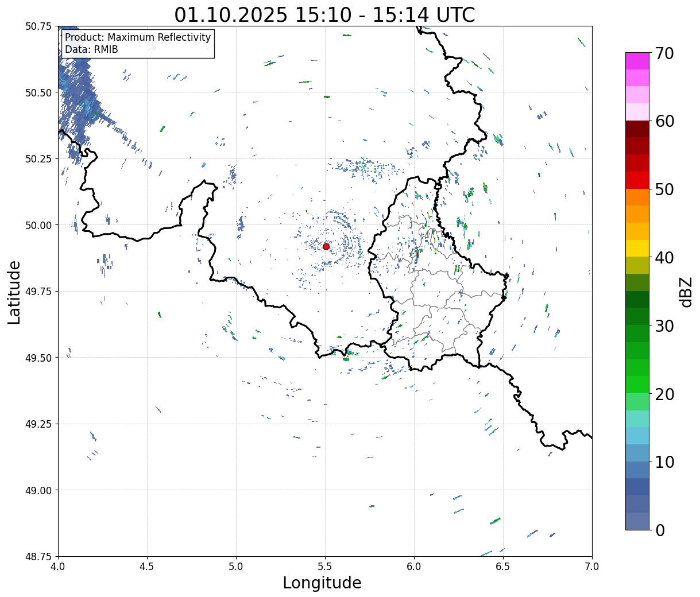Image resolution: width=700 pixels, height=597 pixels.
Task: Click colorbar tick label 20
Action: coord(664,394)
